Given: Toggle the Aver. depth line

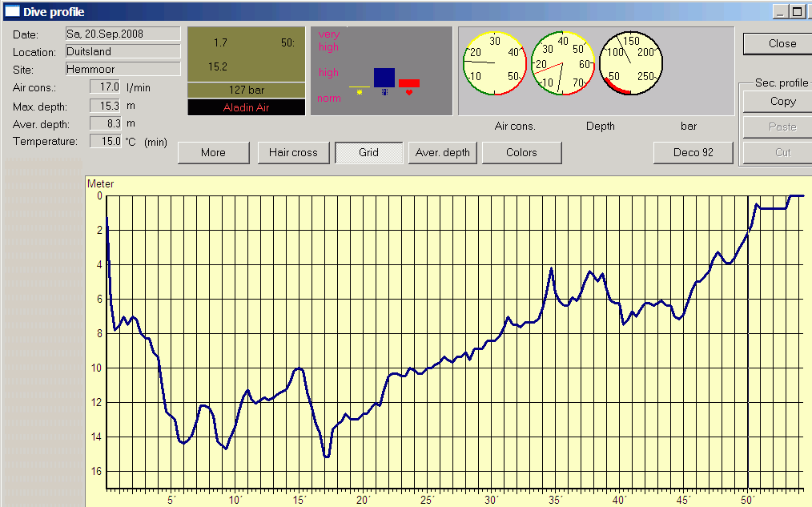Looking at the screenshot, I should 442,153.
